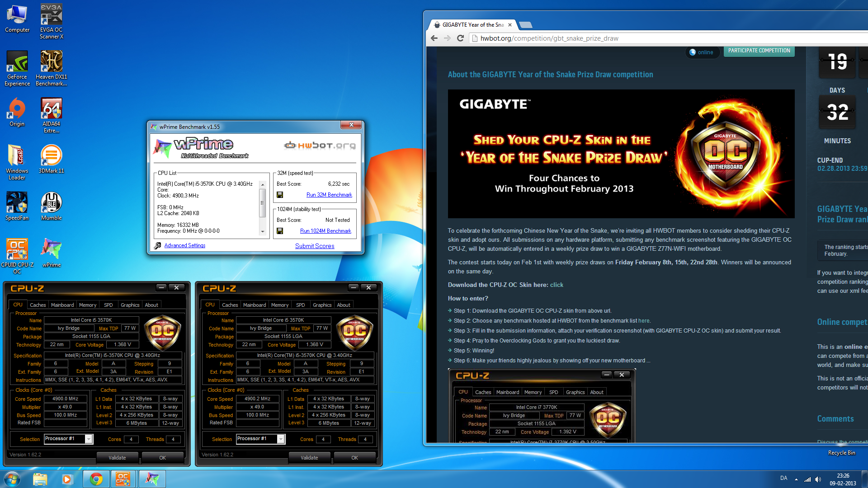Open 3DMark 11 desktop icon
The width and height of the screenshot is (868, 488).
pos(52,160)
